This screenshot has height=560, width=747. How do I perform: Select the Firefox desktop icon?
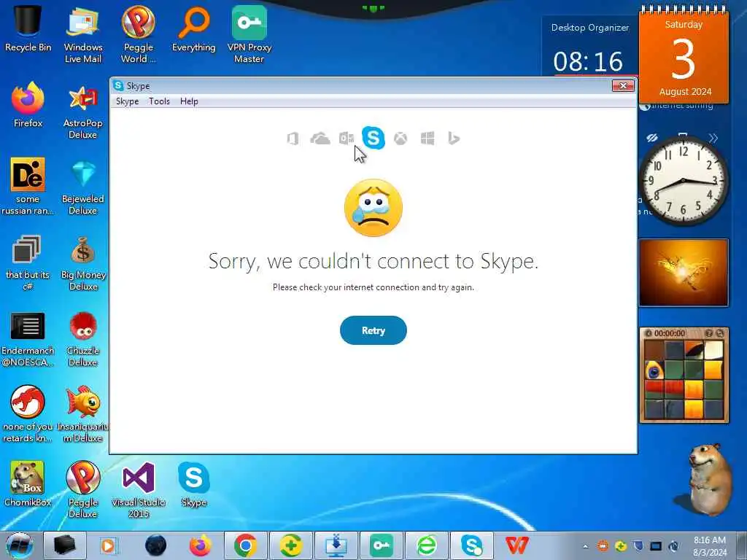click(x=28, y=105)
